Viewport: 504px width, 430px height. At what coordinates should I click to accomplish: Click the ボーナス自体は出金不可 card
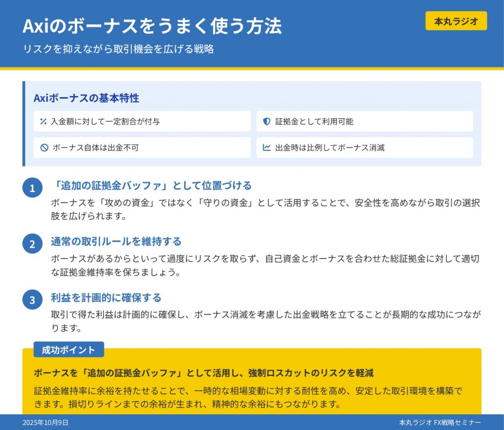[x=142, y=147]
